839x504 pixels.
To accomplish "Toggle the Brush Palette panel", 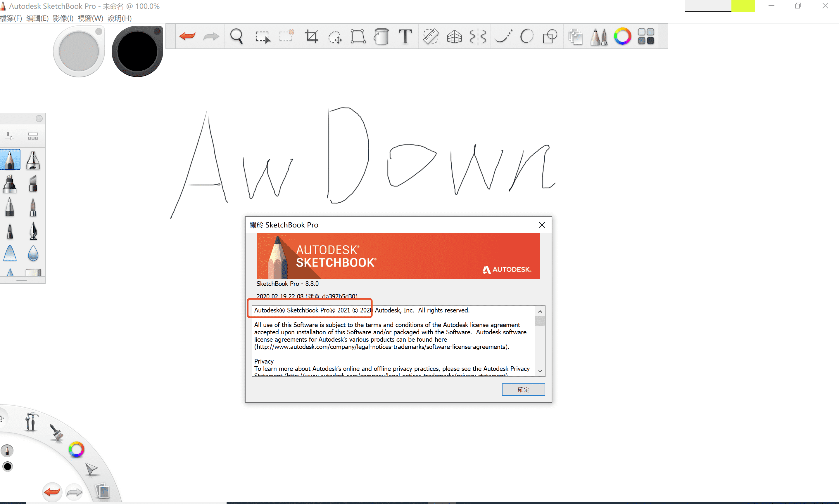I will tap(599, 36).
